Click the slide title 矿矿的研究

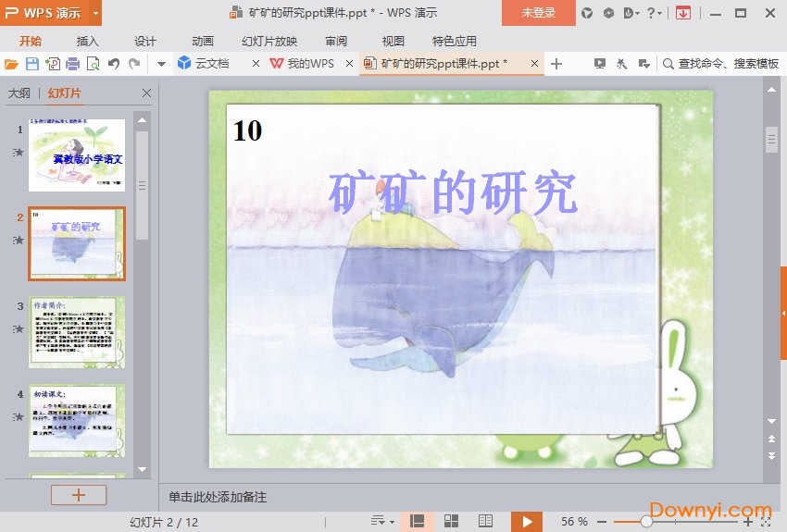click(x=453, y=192)
